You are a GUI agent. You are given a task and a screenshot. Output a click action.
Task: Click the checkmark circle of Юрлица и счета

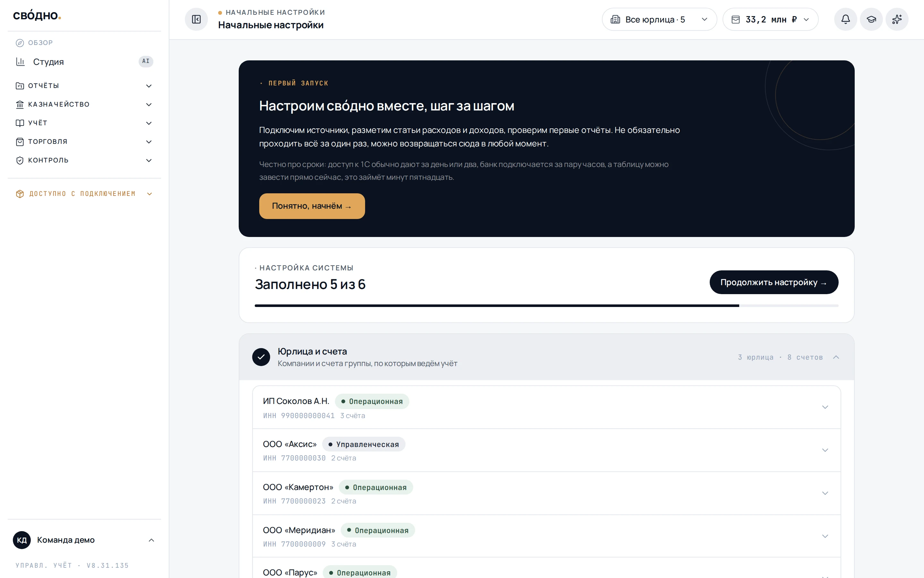pos(261,357)
